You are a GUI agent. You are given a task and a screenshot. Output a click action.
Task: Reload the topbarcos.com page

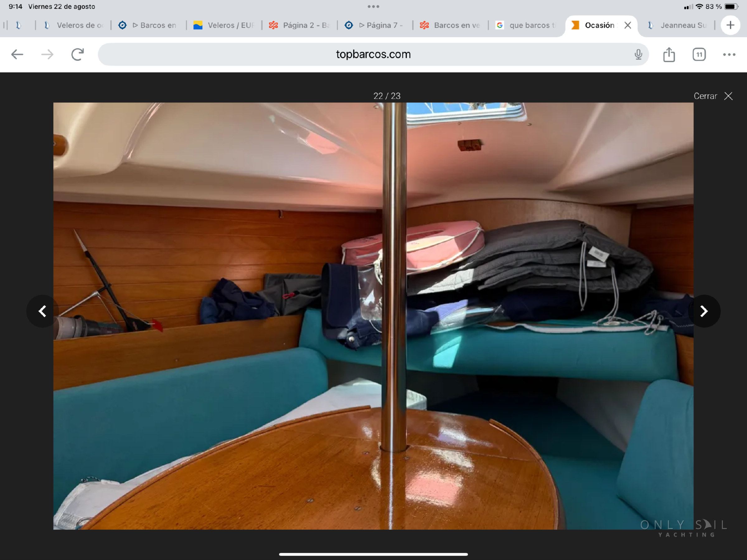click(78, 54)
